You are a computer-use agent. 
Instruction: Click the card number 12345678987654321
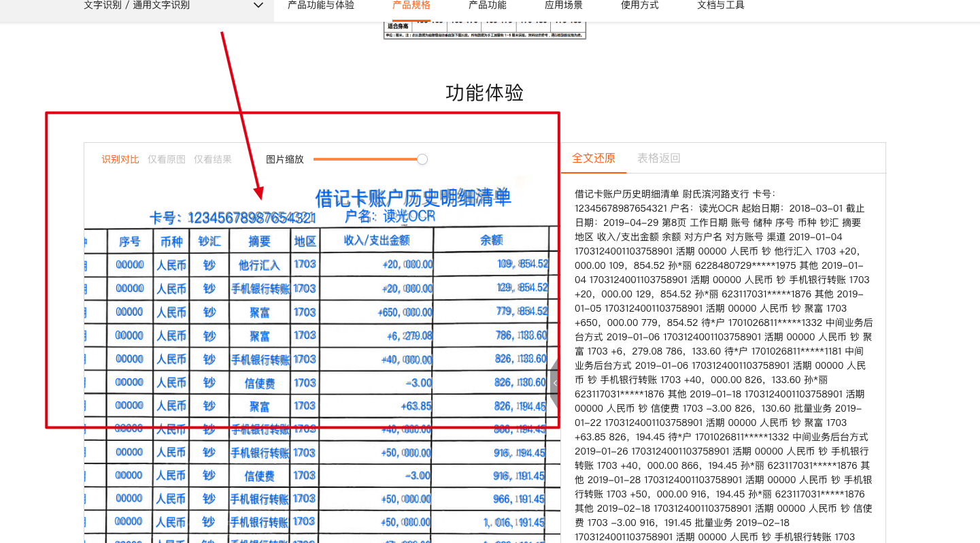coord(251,218)
